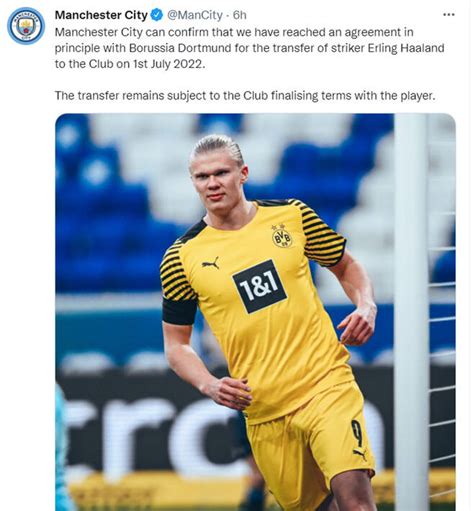The image size is (474, 511).
Task: Click the BVB crest on the jersey
Action: (x=282, y=237)
